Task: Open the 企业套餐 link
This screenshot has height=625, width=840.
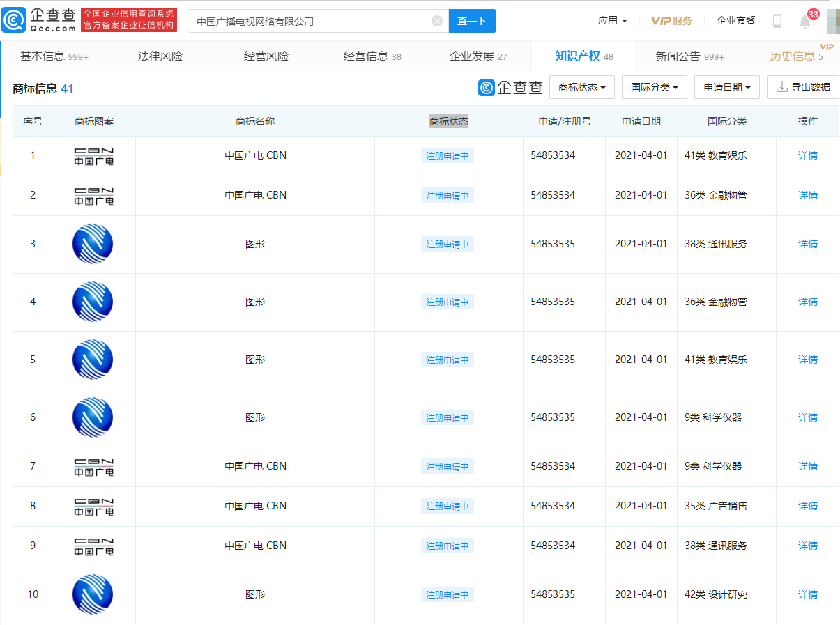Action: (x=736, y=21)
